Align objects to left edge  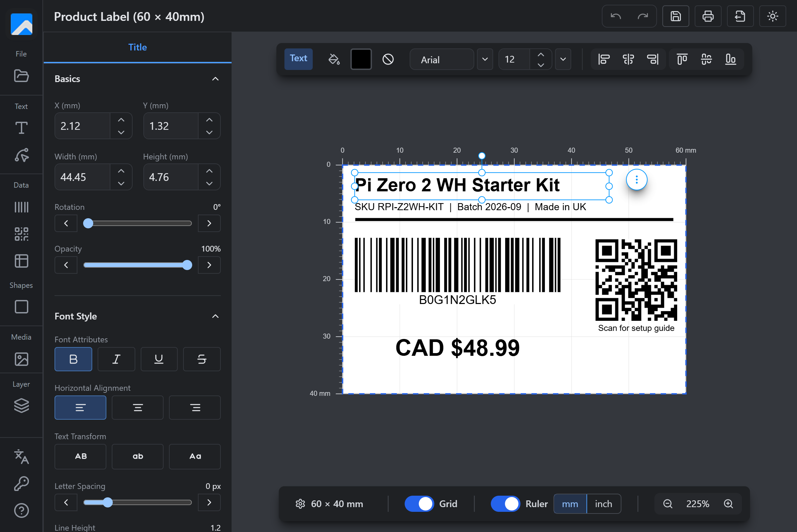coord(604,60)
